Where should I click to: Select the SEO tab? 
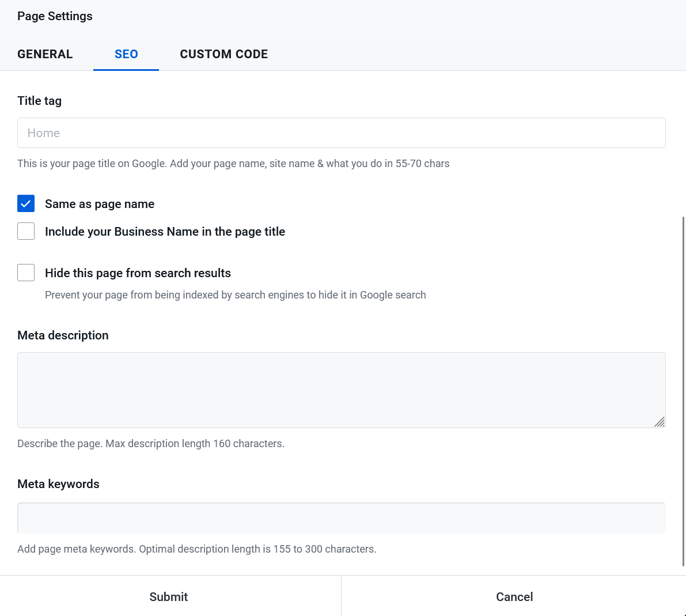pos(126,54)
